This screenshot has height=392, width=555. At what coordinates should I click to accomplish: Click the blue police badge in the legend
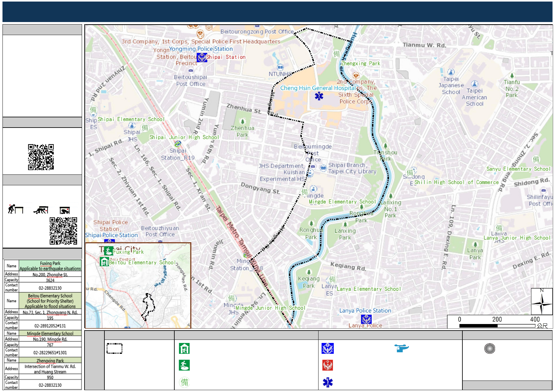(328, 349)
